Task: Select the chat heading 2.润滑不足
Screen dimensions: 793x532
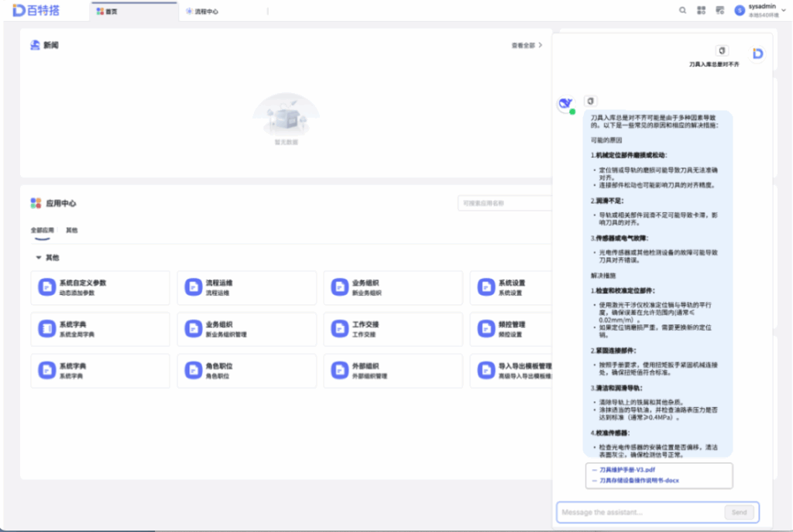Action: coord(607,201)
